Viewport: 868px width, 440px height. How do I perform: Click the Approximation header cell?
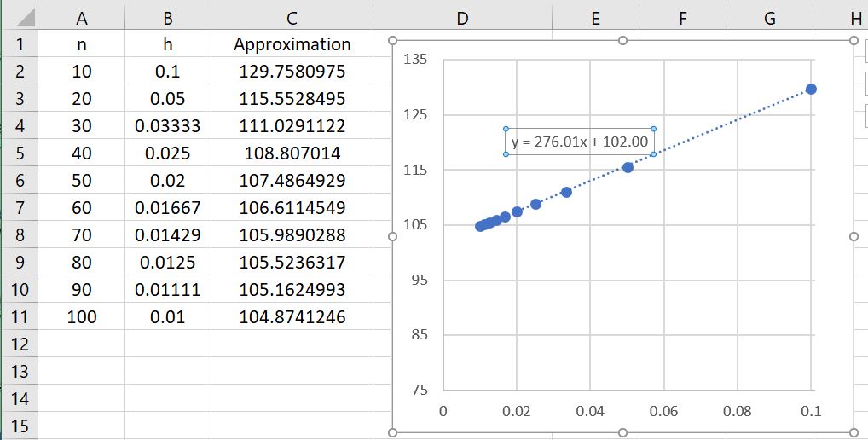pos(292,44)
